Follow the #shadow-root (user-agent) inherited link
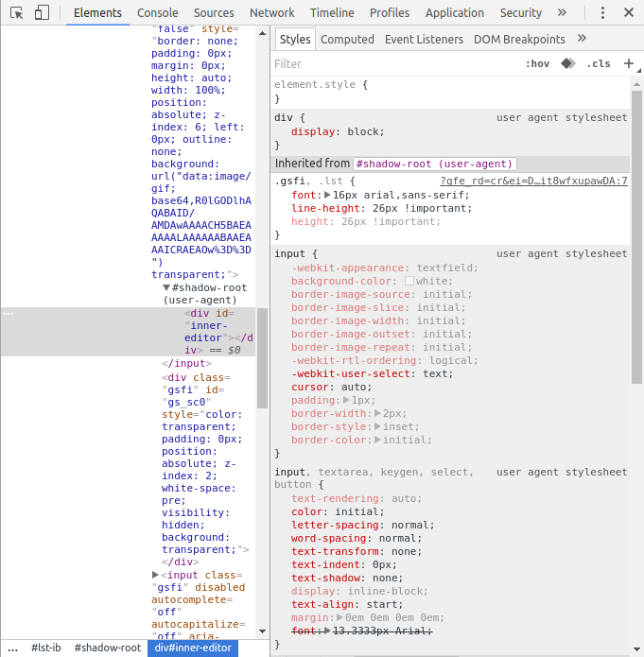 [x=435, y=164]
